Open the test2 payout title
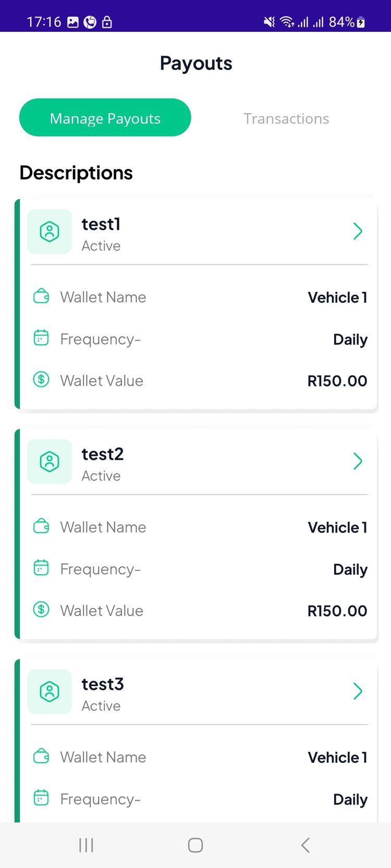The height and width of the screenshot is (868, 391). (103, 454)
